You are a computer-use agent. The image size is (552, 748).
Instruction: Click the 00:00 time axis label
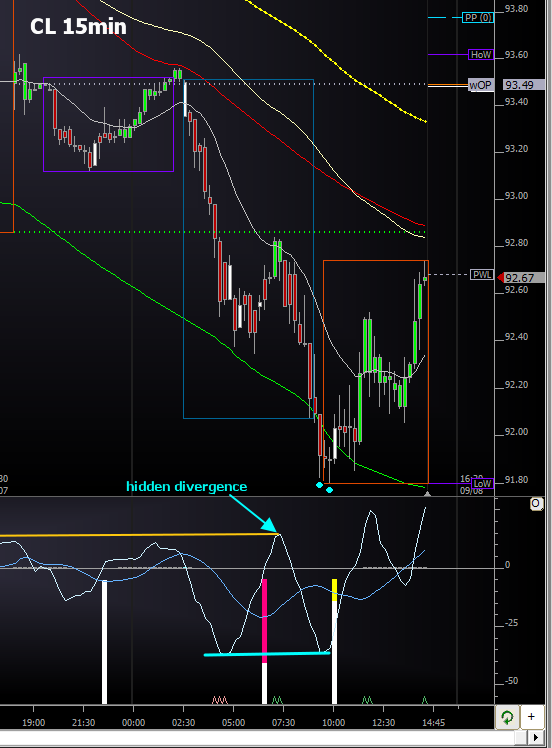(x=134, y=723)
